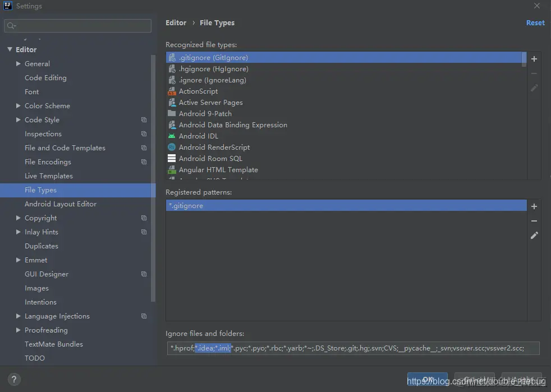
Task: Expand the Color Scheme node
Action: point(19,106)
